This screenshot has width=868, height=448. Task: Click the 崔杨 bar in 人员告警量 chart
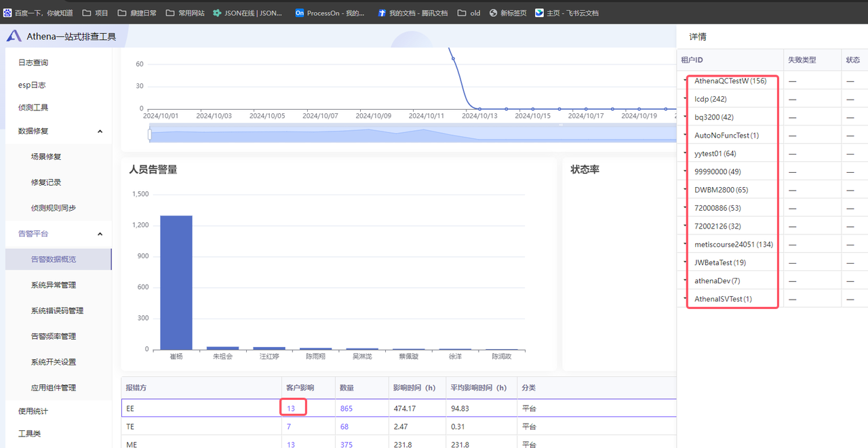click(176, 283)
